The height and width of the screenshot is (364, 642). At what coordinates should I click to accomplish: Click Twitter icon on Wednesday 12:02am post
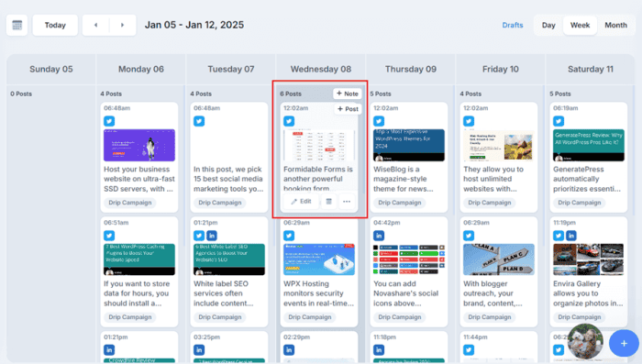pos(289,121)
